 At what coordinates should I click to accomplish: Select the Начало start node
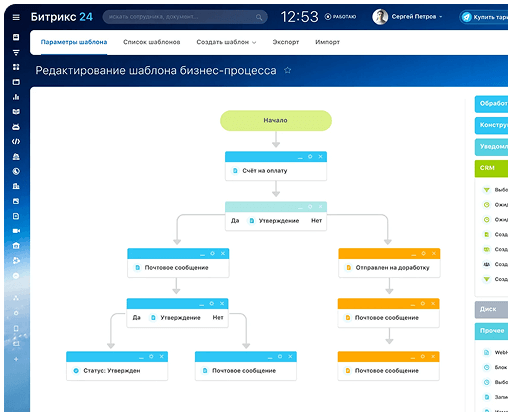tap(276, 121)
